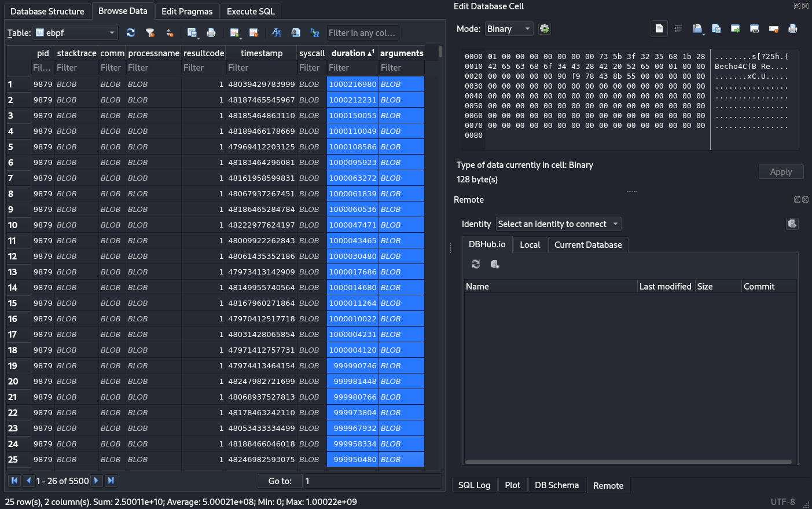Undock the Edit Database Cell panel
This screenshot has height=509, width=812.
[797, 6]
